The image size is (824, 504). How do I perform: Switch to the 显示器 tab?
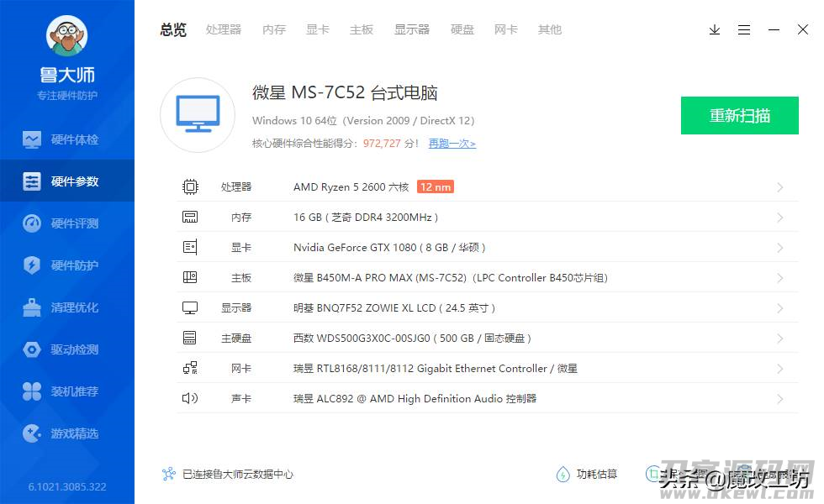click(x=412, y=30)
